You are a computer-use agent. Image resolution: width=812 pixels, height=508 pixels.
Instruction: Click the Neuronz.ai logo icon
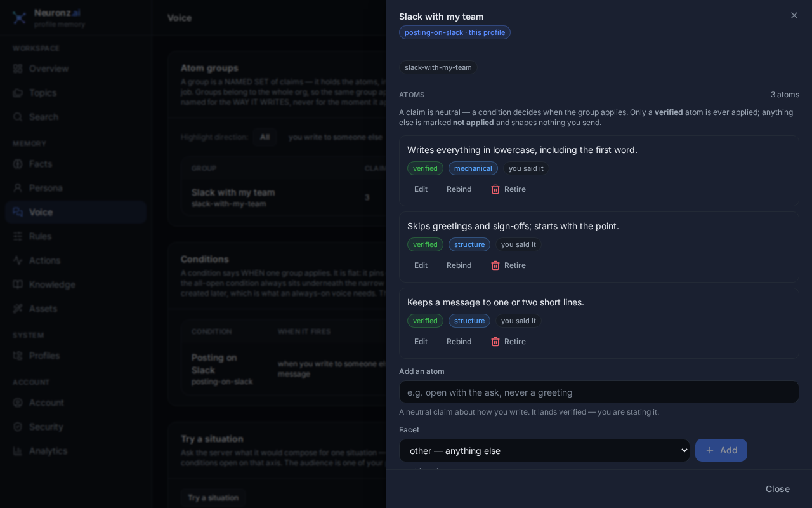(19, 18)
